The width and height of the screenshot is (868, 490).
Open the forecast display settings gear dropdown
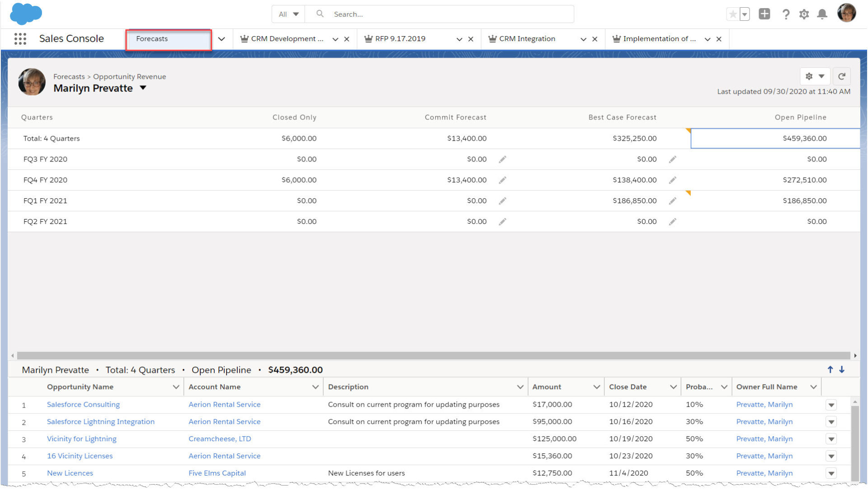tap(814, 76)
